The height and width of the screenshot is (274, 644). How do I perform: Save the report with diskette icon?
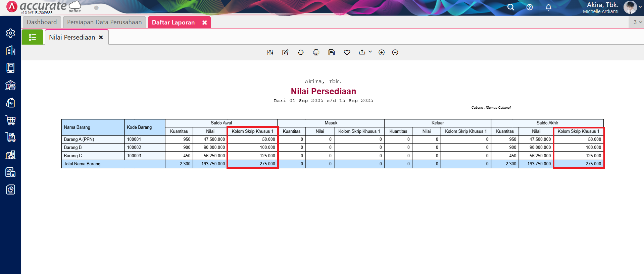(332, 52)
